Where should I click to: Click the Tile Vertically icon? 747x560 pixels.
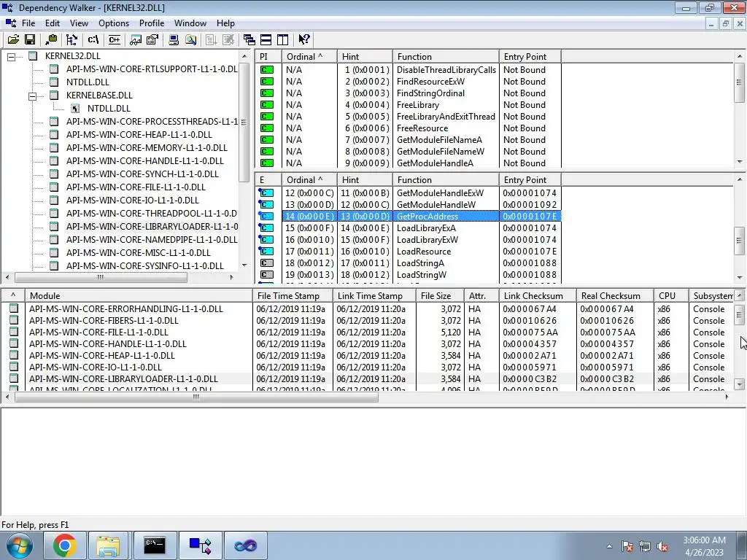click(x=283, y=39)
